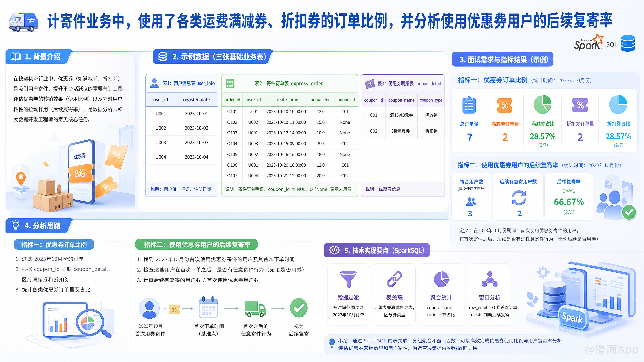The image size is (644, 362).
Task: Click the 说明：优惠券信息 note
Action: point(383,189)
